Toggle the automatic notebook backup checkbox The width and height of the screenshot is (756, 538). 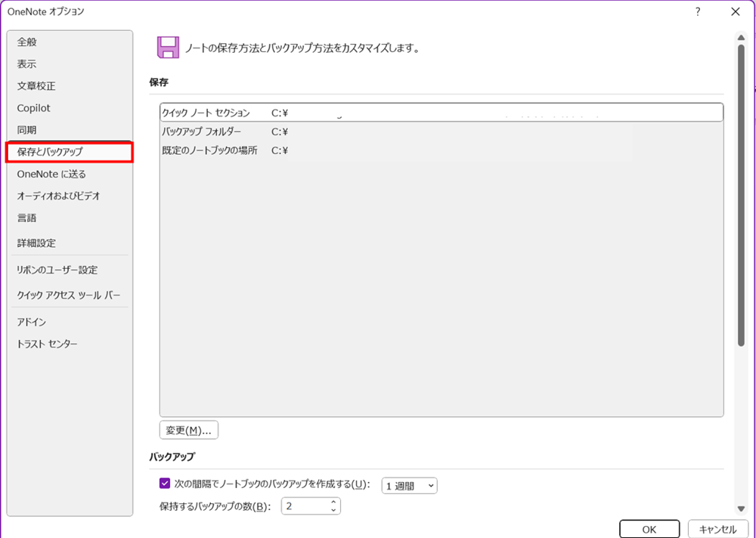click(164, 483)
